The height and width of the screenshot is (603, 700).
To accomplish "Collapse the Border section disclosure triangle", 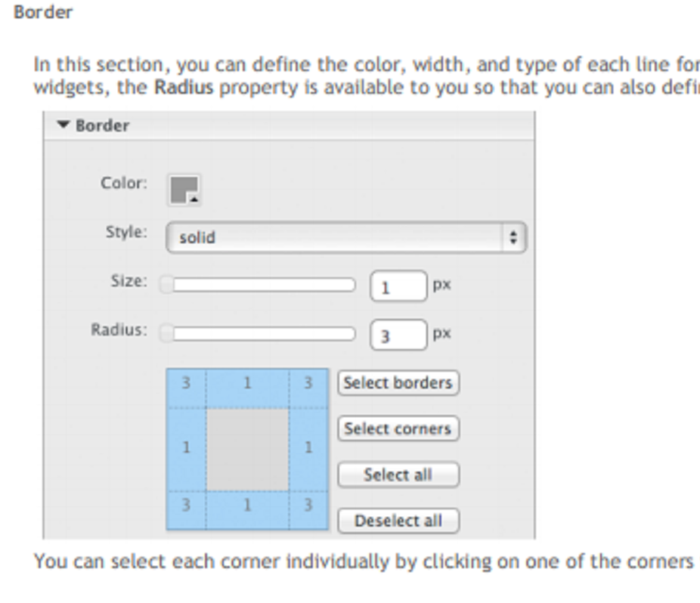I will [x=63, y=125].
